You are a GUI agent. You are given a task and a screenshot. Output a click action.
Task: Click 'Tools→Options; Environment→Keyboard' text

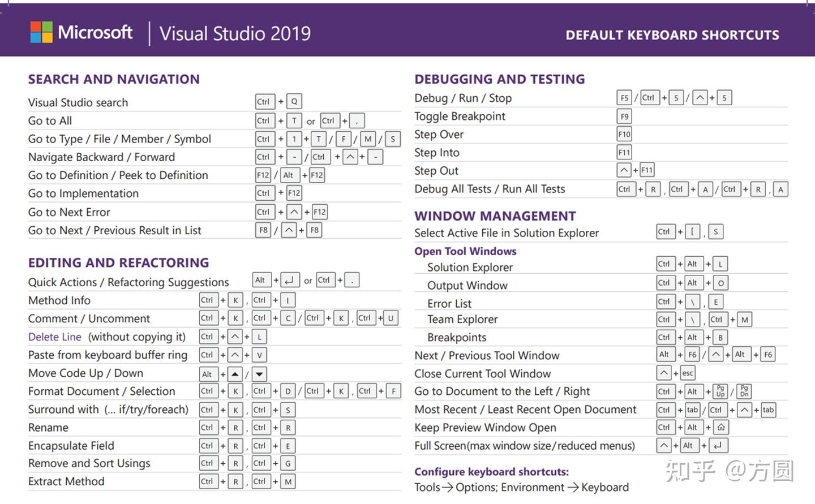pyautogui.click(x=522, y=488)
